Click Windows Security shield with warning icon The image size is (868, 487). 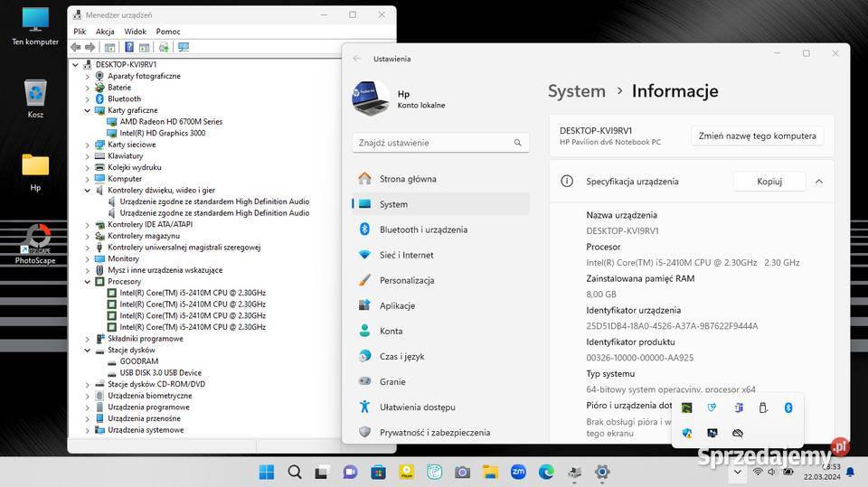(x=687, y=433)
